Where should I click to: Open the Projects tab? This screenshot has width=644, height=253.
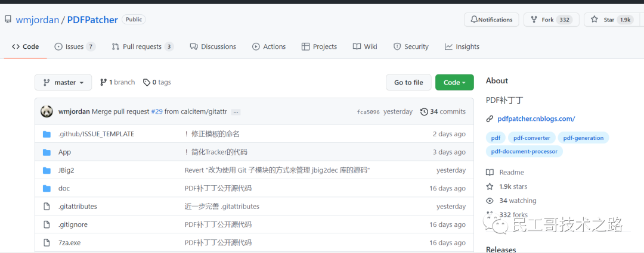pos(319,47)
